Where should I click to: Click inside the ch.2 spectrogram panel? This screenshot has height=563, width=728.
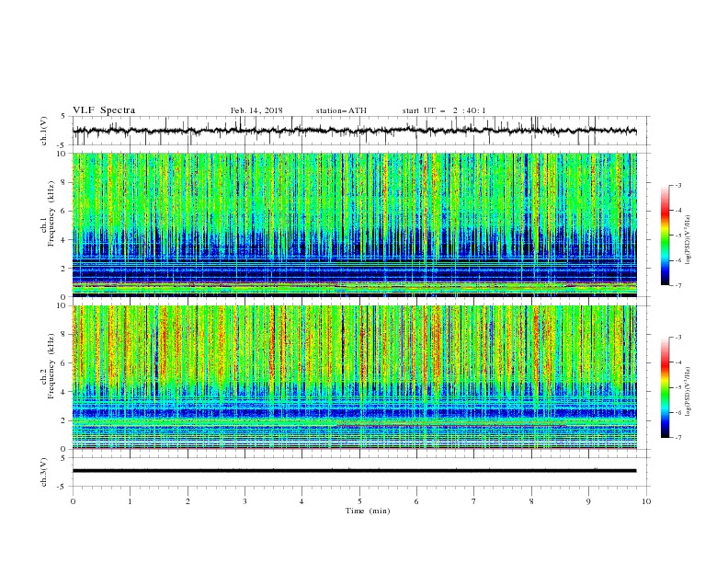click(x=354, y=377)
